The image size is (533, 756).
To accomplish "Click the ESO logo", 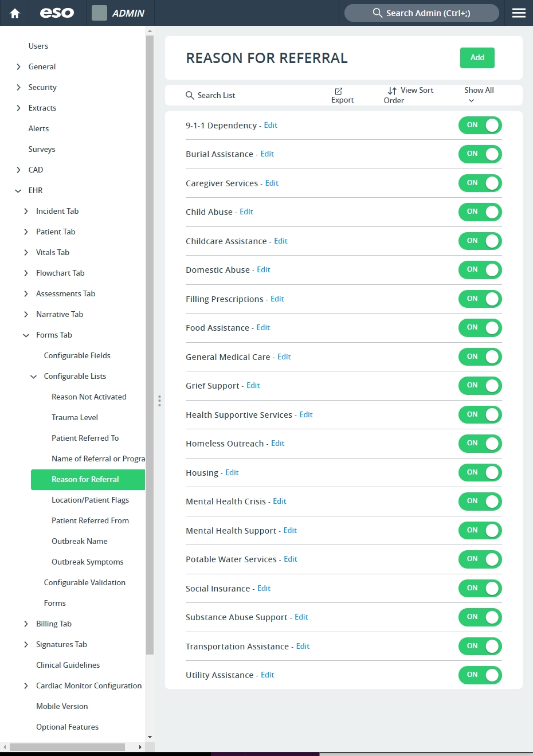I will point(57,13).
